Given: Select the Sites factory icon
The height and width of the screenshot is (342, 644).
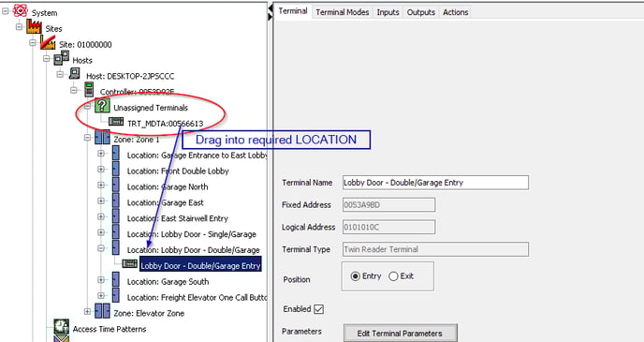Looking at the screenshot, I should pyautogui.click(x=34, y=27).
